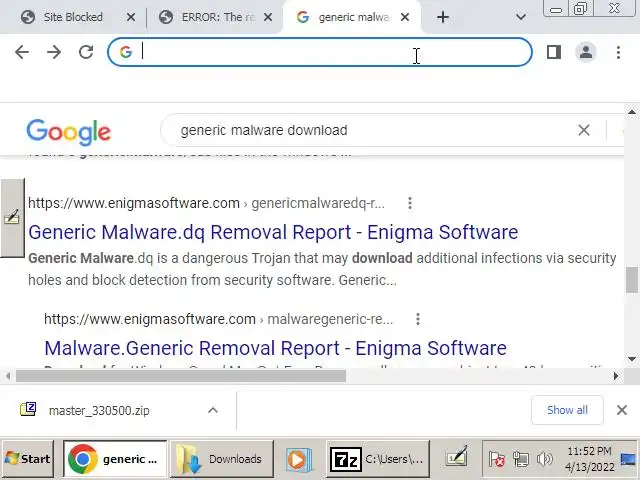Image resolution: width=640 pixels, height=480 pixels.
Task: Click the horizontal scrollbar thumb
Action: point(181,376)
